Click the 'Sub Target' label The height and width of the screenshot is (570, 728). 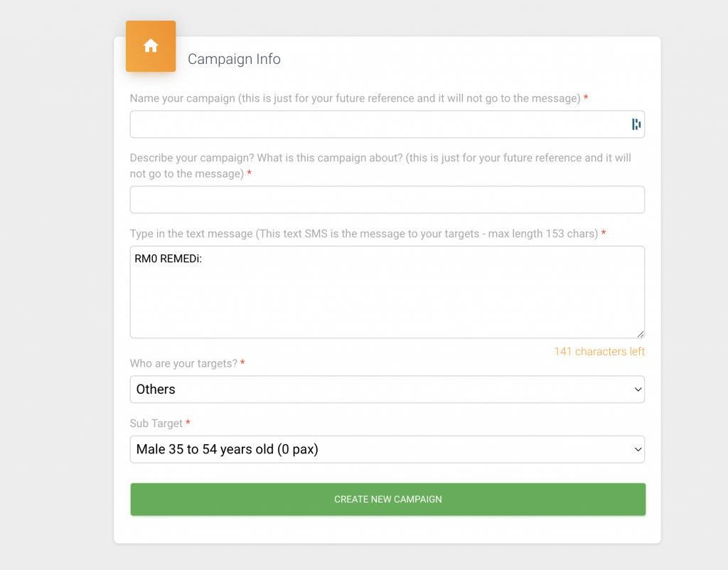[156, 424]
